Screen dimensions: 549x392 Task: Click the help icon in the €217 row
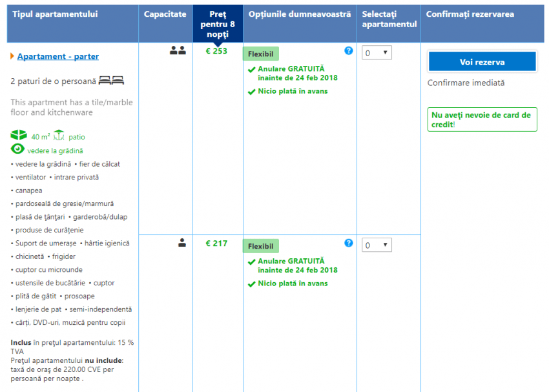349,243
